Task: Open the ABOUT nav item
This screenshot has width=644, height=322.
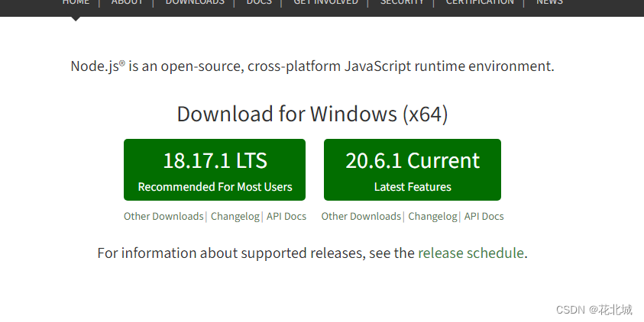Action: 127,2
